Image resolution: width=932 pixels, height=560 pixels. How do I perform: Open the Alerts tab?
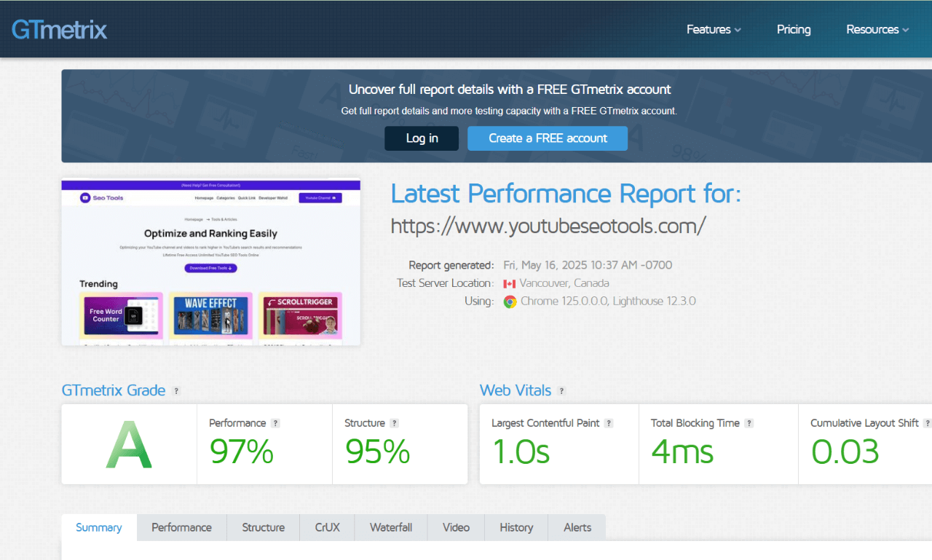577,528
